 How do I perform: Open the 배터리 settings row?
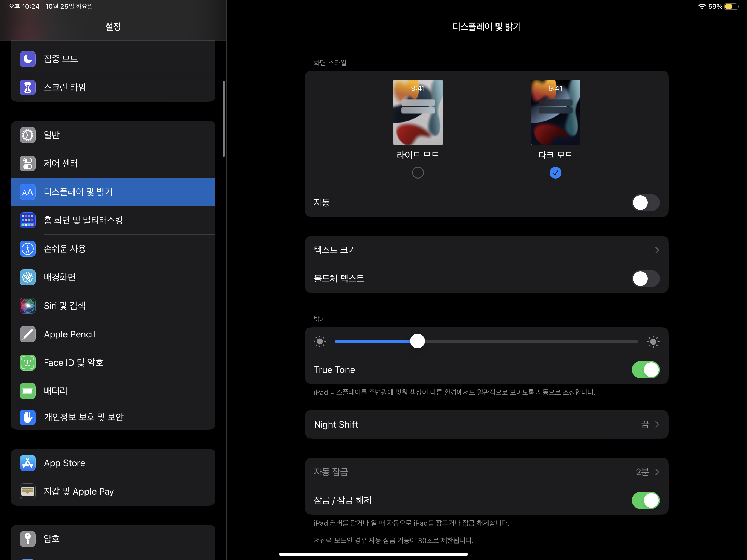(x=113, y=391)
